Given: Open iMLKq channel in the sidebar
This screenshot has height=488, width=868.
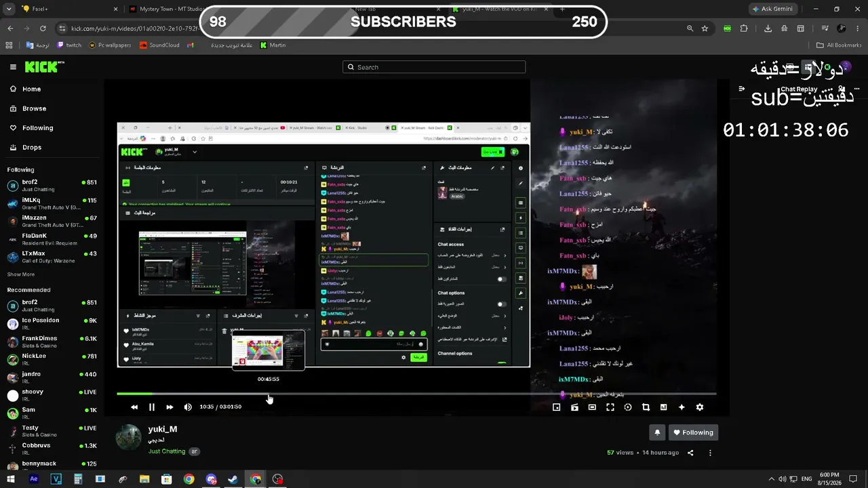Looking at the screenshot, I should tap(52, 203).
